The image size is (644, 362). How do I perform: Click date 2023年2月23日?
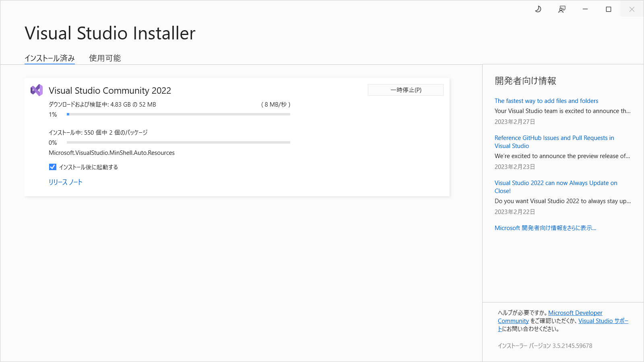pyautogui.click(x=515, y=167)
